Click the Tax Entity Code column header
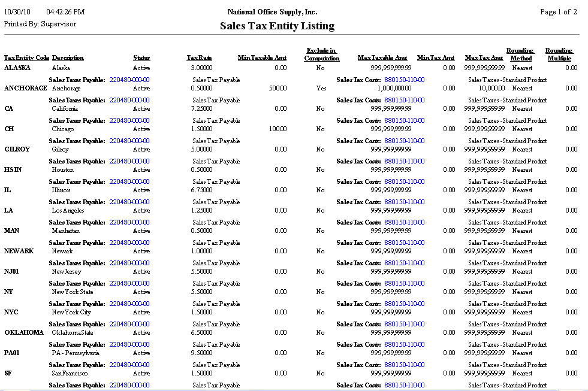Viewport: 588px width, 391px height. 26,58
